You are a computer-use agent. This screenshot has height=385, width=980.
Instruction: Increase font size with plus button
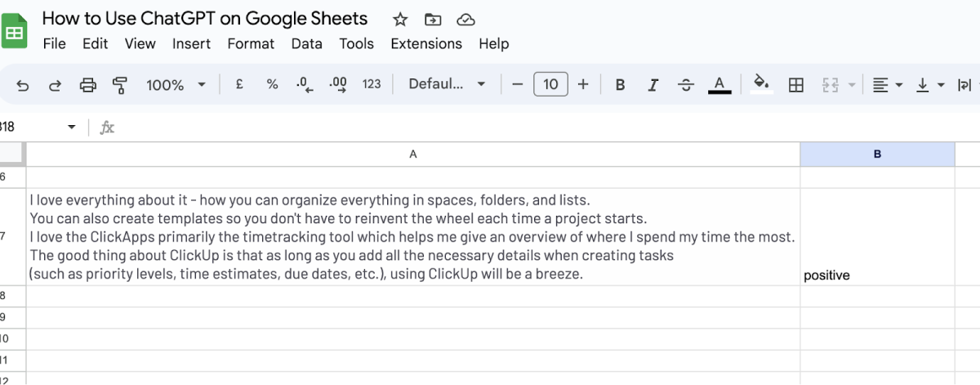(583, 84)
